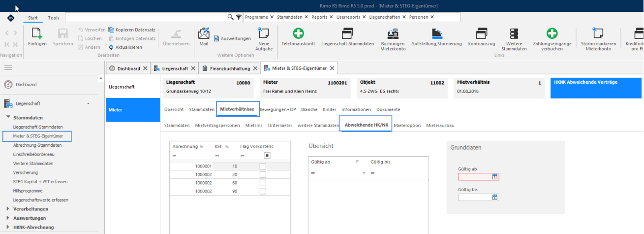The image size is (644, 234).
Task: Open Liegenschaft-Stammdaten link icon
Action: click(x=347, y=33)
